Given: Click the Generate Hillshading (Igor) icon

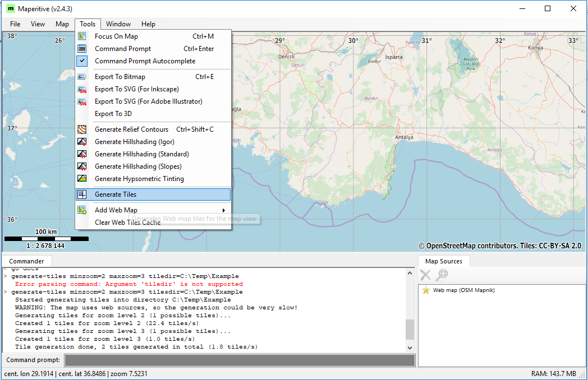Looking at the screenshot, I should click(82, 142).
